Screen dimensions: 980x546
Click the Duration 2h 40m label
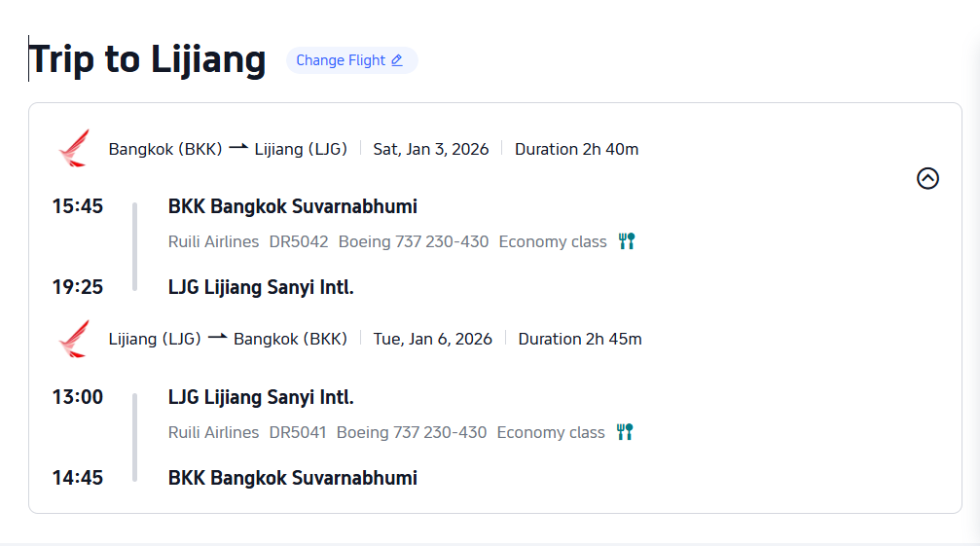point(576,149)
